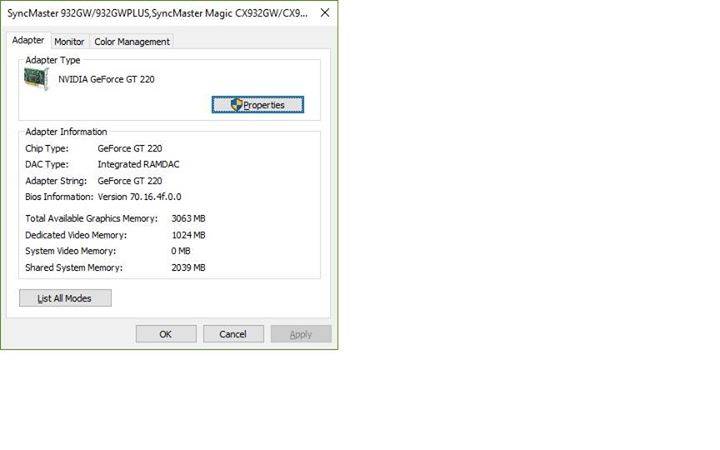Click Bios version 70.16.4f.0.0 text
This screenshot has height=450, width=720.
click(139, 197)
